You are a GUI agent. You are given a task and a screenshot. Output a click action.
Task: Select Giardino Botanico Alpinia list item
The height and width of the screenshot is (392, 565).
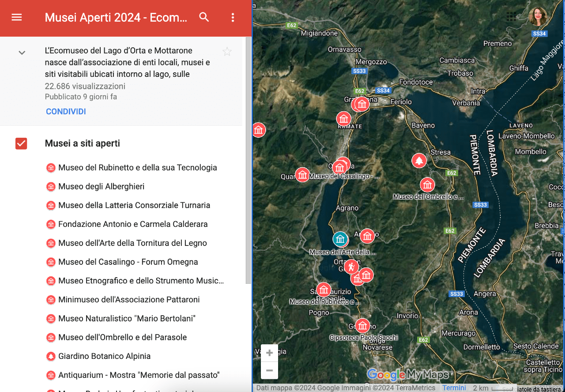click(x=104, y=356)
